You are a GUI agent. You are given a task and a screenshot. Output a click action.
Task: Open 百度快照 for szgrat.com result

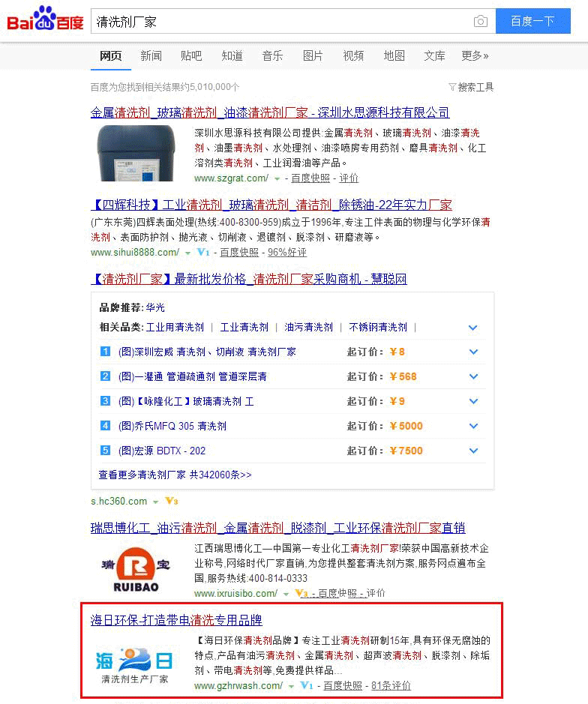(x=310, y=178)
